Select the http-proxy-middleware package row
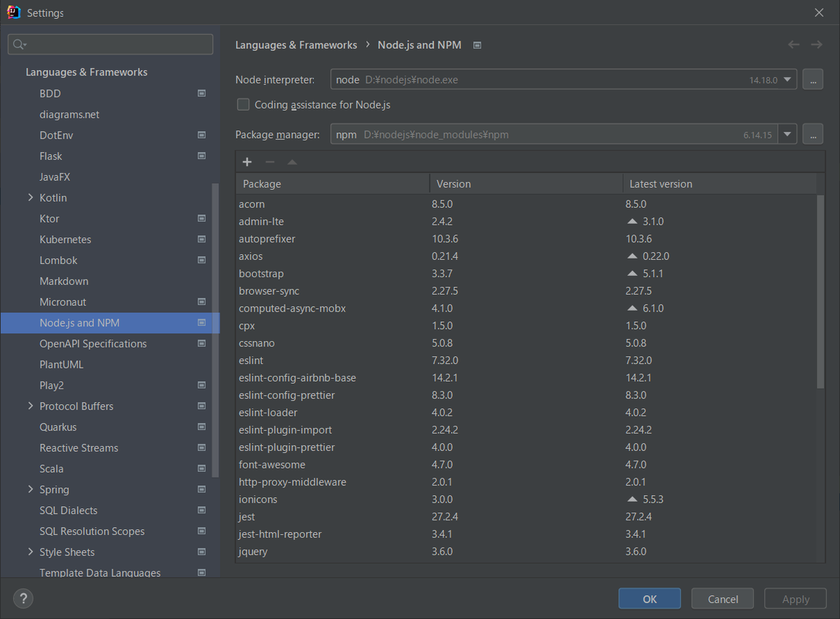 [x=526, y=482]
